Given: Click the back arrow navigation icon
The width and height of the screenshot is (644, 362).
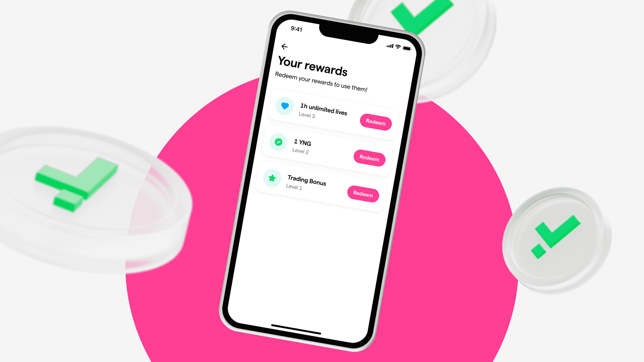Looking at the screenshot, I should [x=285, y=47].
